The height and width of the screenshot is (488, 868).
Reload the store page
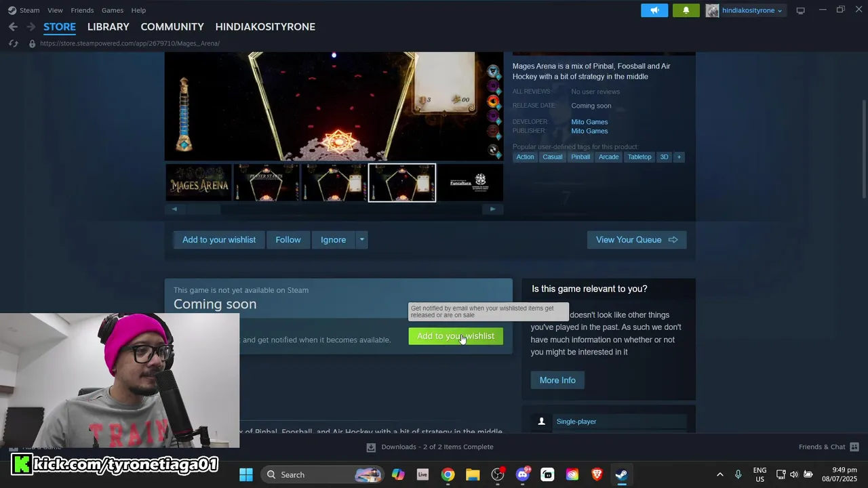tap(13, 43)
